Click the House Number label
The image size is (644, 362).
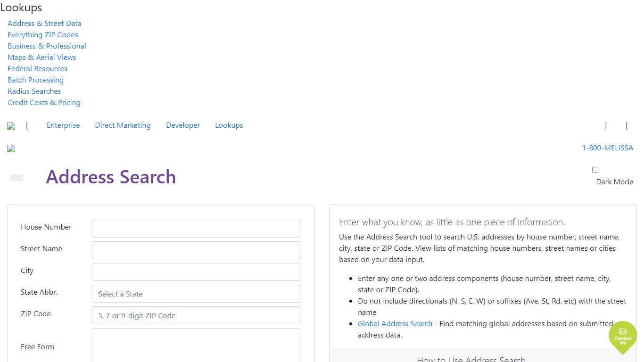[x=46, y=227]
